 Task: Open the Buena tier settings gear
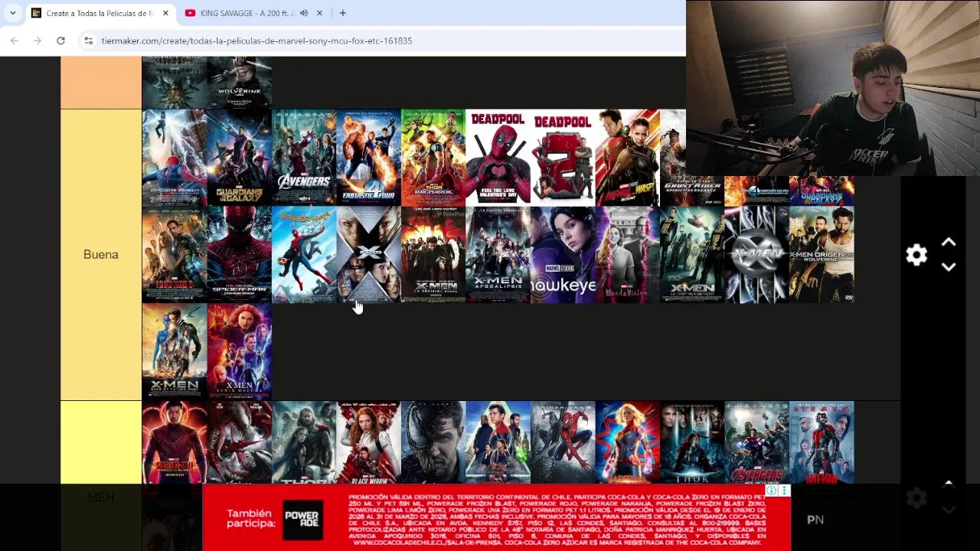(x=916, y=255)
